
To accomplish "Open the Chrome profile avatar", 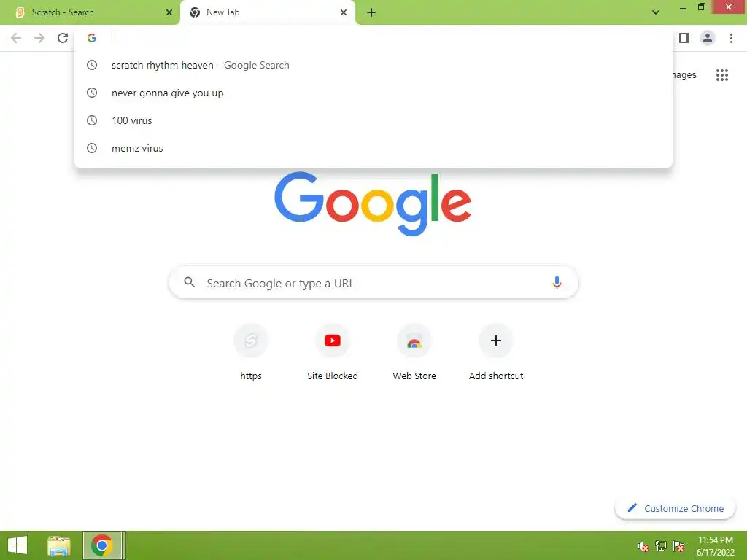I will coord(708,38).
